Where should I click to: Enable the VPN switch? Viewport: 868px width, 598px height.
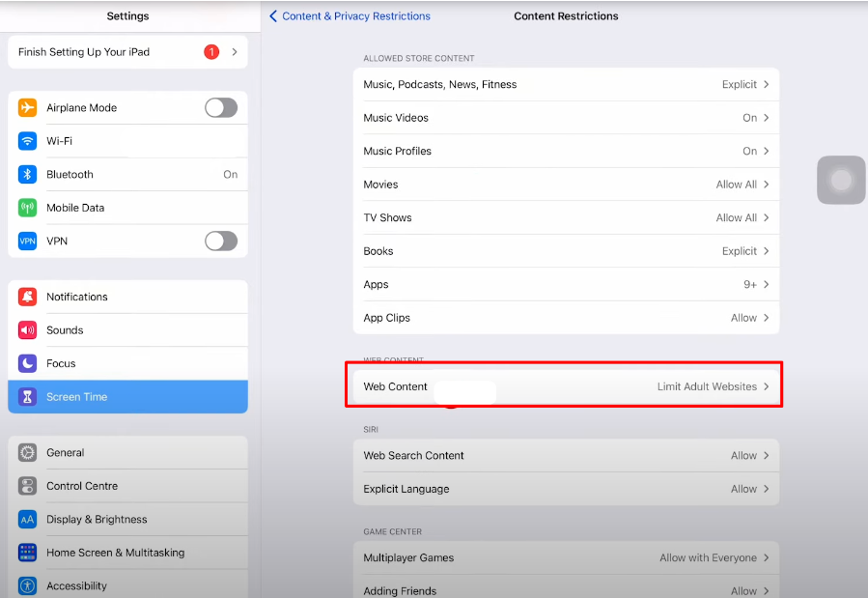pyautogui.click(x=220, y=241)
